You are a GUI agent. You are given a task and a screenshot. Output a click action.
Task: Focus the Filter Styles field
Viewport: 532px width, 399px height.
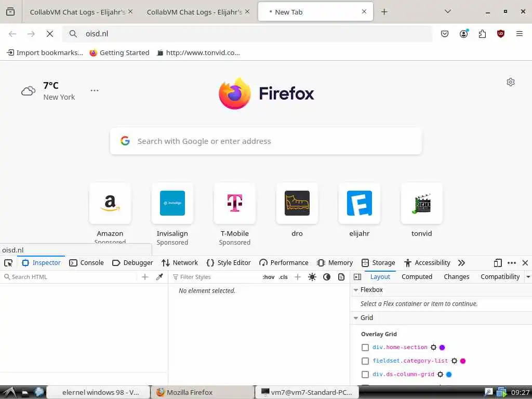tap(215, 277)
